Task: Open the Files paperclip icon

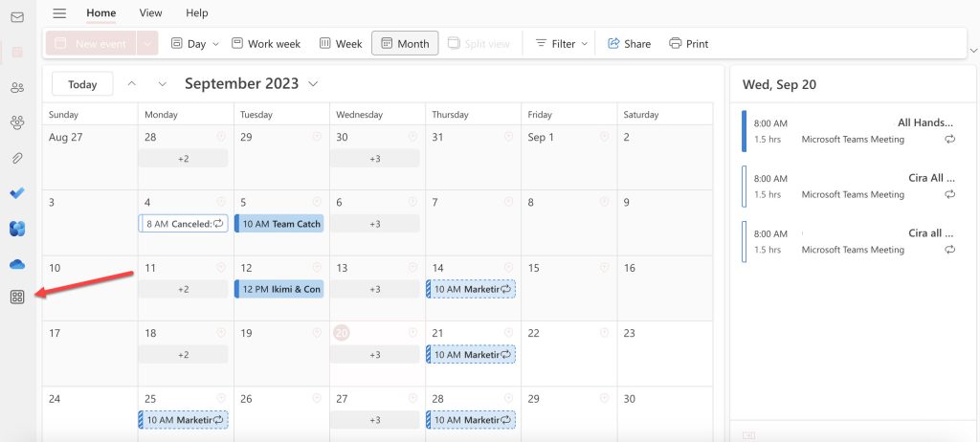Action: [17, 158]
